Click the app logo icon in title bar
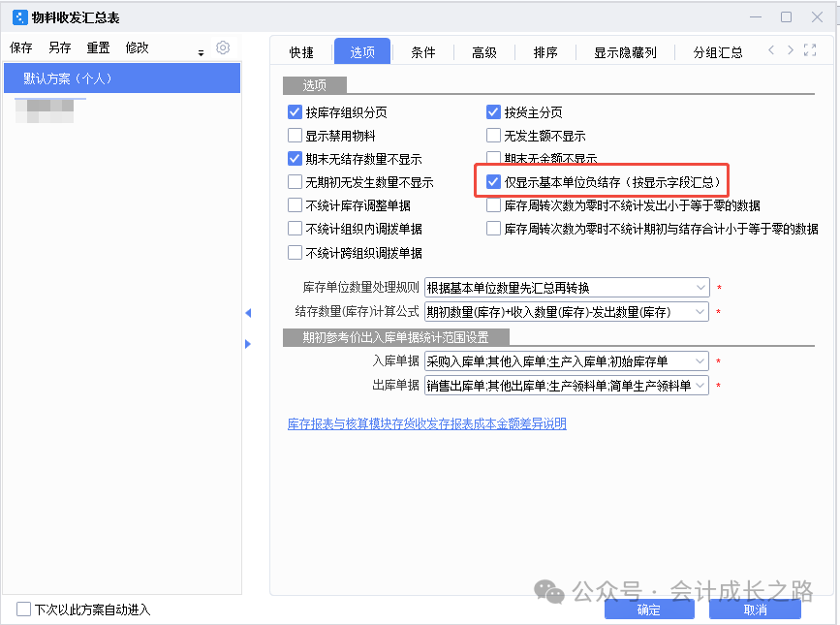 (18, 16)
